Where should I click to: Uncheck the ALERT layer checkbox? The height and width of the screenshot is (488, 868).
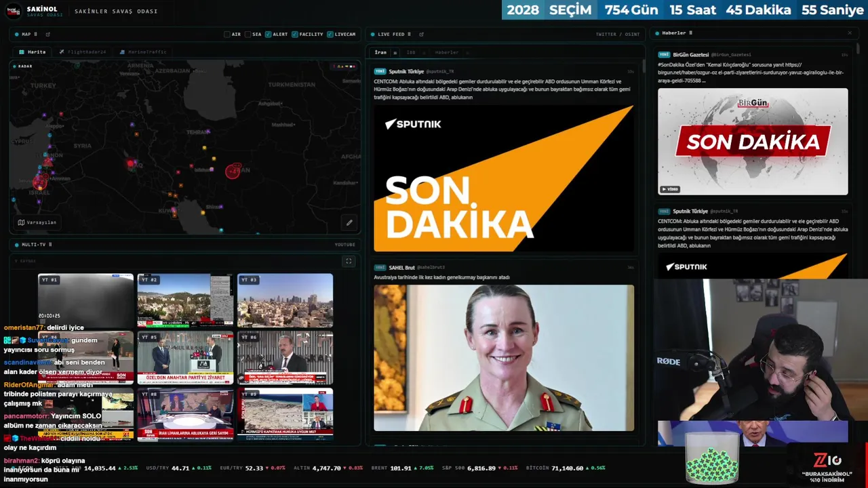click(x=269, y=34)
